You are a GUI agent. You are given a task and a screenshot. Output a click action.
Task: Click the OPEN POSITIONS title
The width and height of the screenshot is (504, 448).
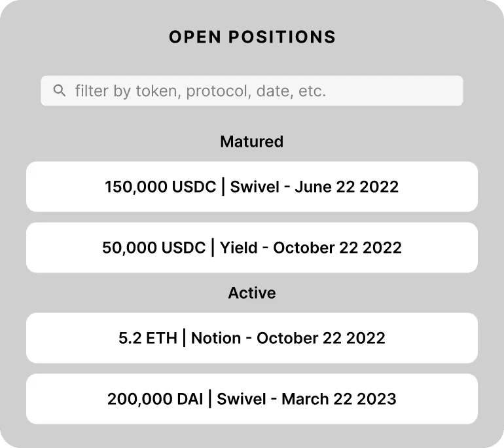(252, 37)
